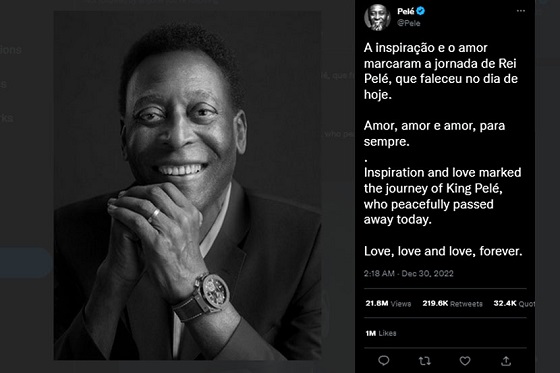Show the 1M Likes list
The height and width of the screenshot is (373, 560).
click(x=381, y=333)
